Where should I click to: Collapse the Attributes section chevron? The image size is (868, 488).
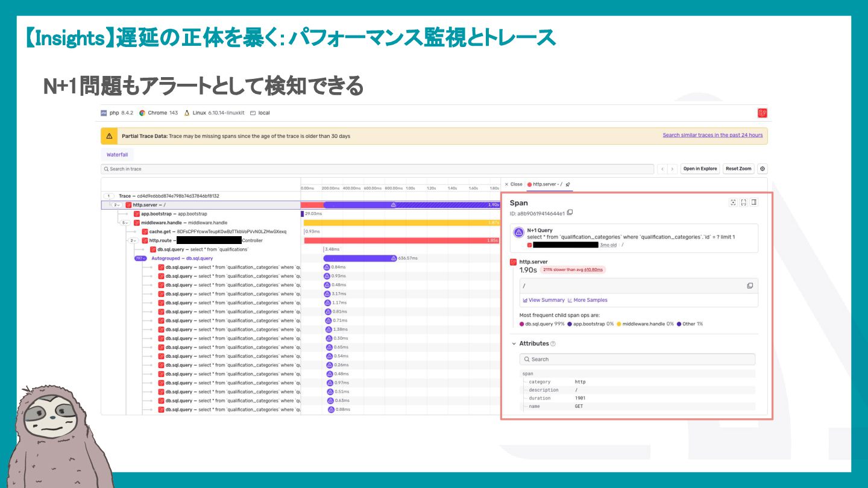tap(514, 343)
